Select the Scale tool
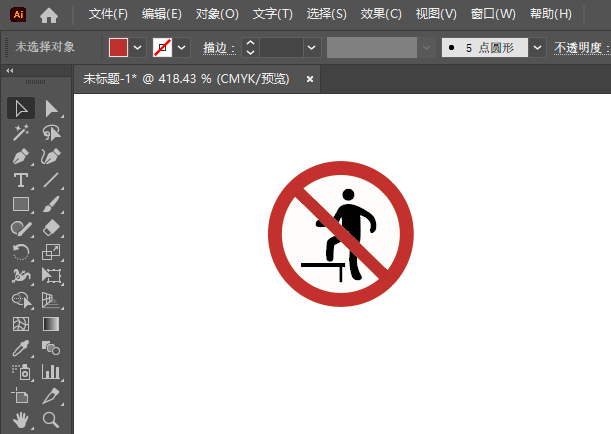 (51, 252)
